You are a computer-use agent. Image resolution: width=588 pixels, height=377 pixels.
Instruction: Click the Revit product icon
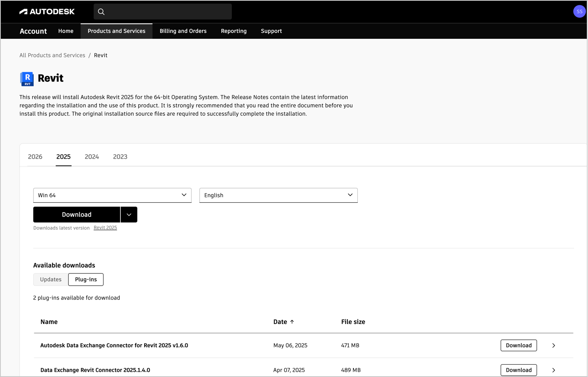(27, 79)
